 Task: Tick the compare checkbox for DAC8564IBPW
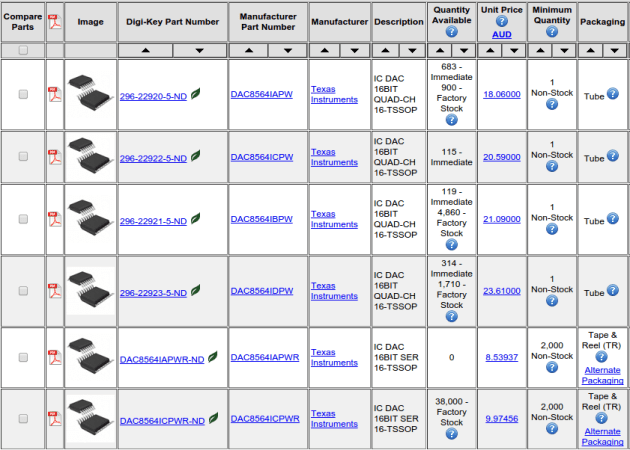[23, 219]
